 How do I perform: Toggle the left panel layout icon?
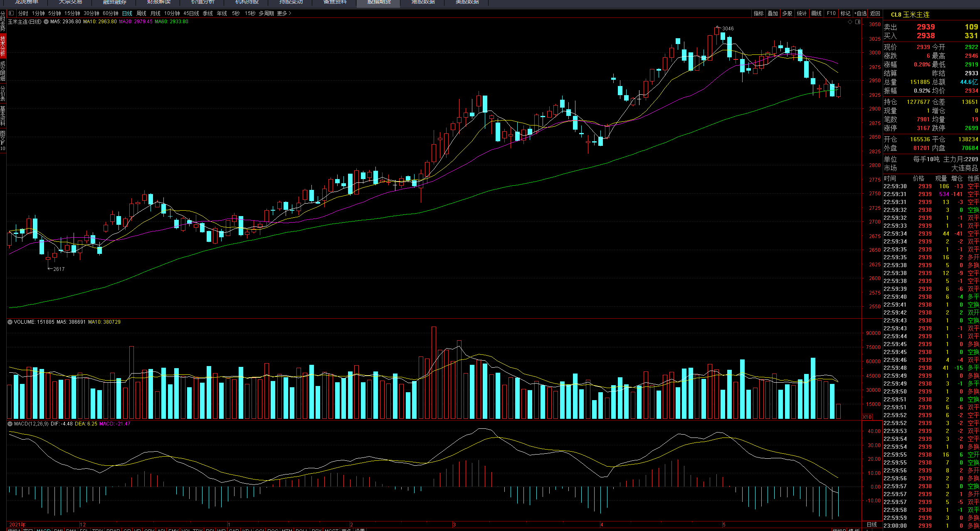point(12,13)
